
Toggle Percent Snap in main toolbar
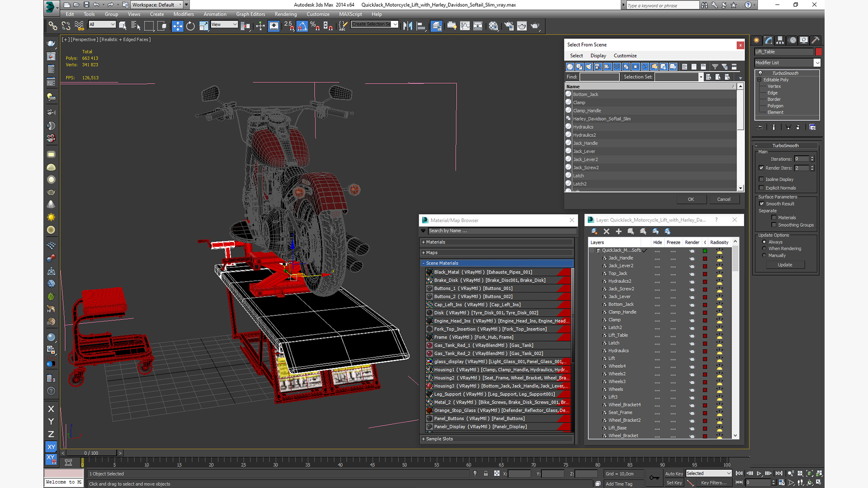[315, 26]
